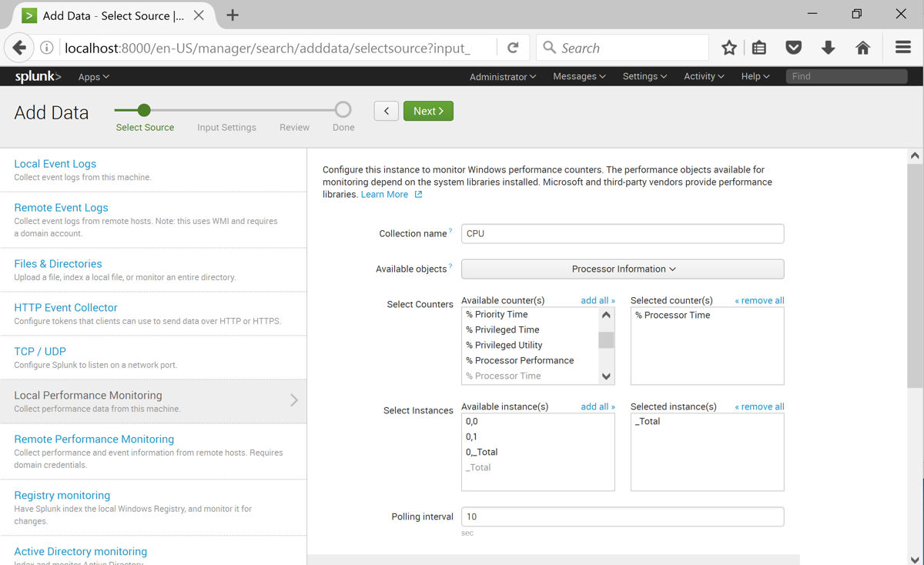Reload the page with refresh icon
Screen dimensions: 924x565
click(513, 48)
